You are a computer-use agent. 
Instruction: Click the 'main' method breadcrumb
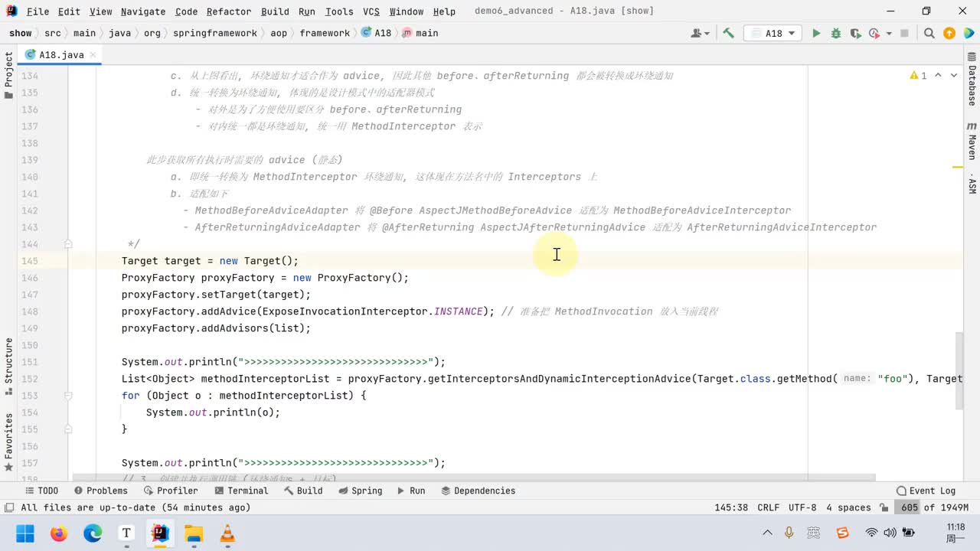pos(421,33)
